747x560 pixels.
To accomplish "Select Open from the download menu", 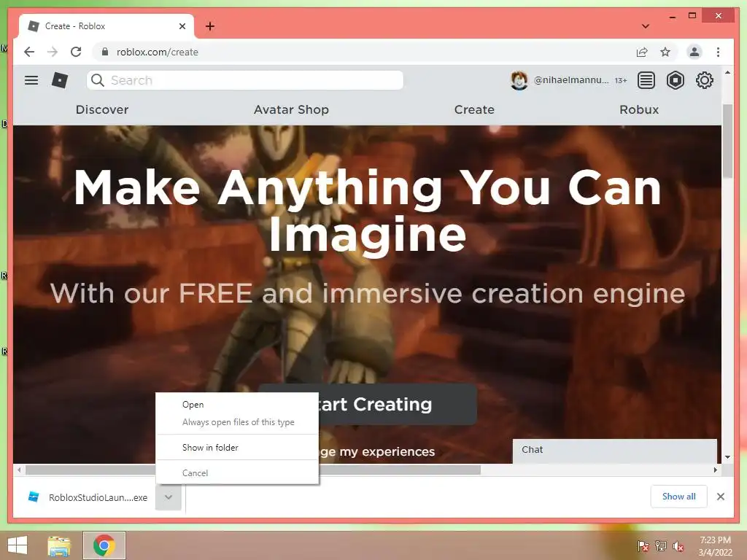I will [193, 404].
